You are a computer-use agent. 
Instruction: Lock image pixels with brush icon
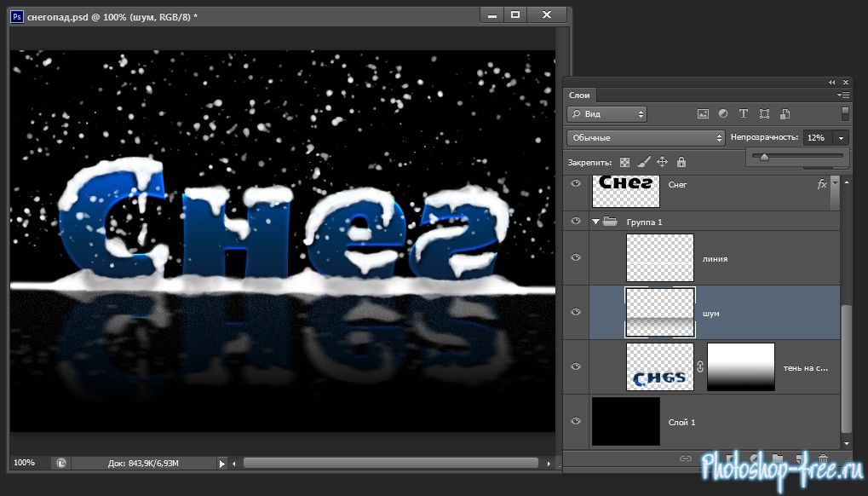pyautogui.click(x=644, y=162)
